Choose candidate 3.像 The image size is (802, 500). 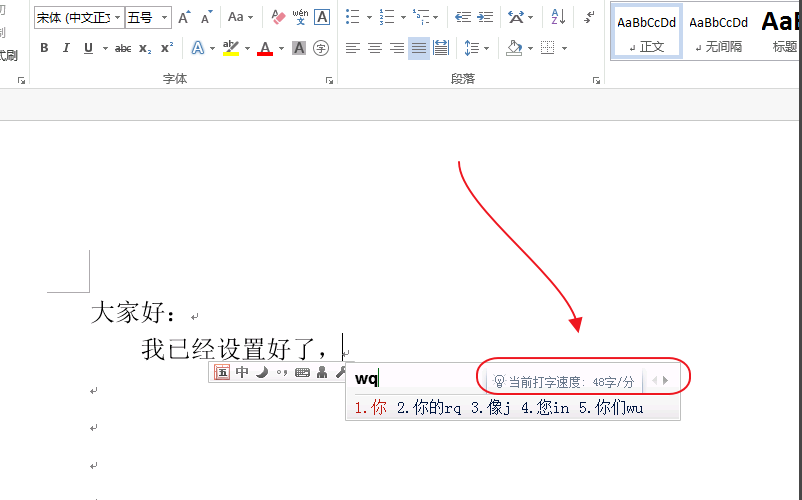[491, 408]
